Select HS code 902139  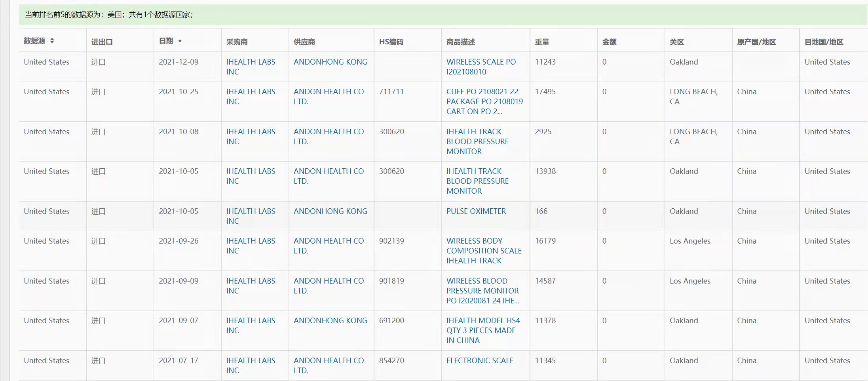391,241
